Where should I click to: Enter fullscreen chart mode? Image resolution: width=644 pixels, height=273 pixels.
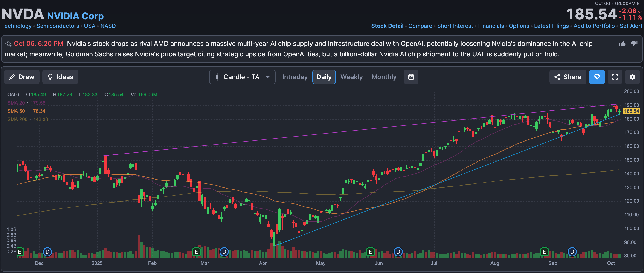pyautogui.click(x=615, y=77)
